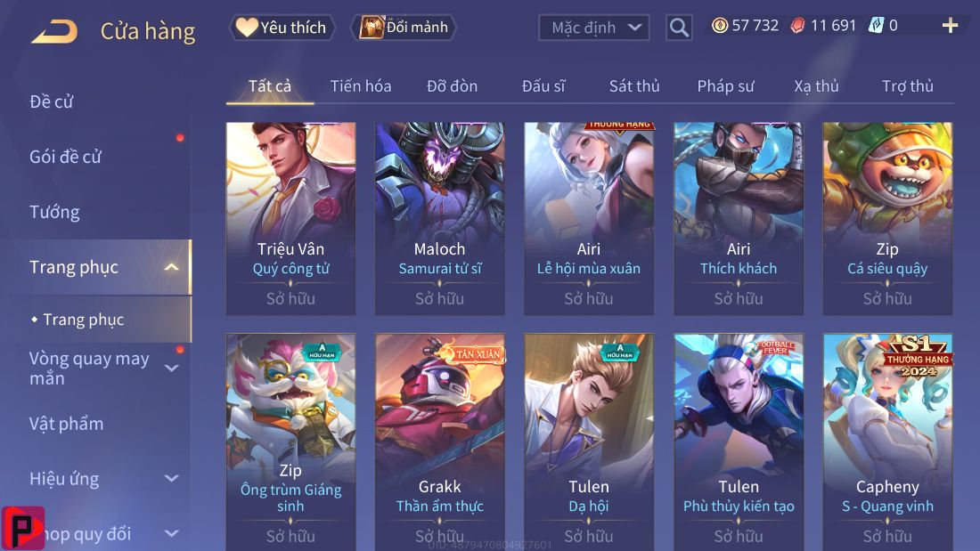Switch to the Sát thủ tab

634,86
